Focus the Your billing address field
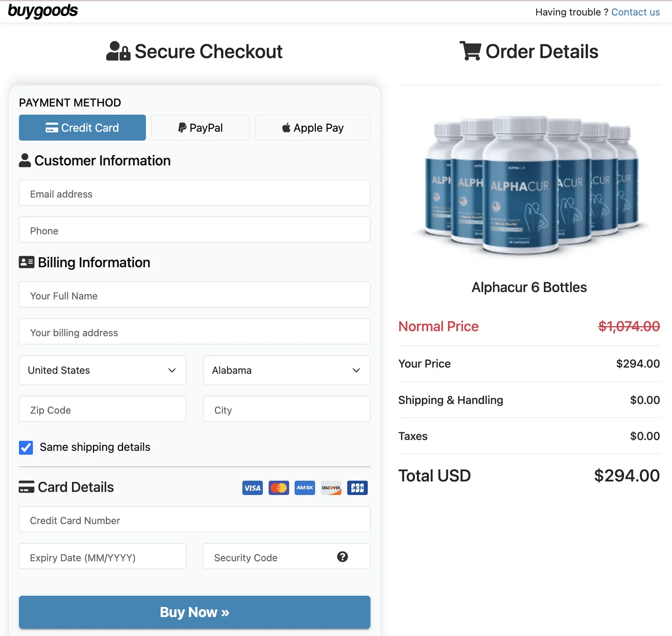 (195, 332)
